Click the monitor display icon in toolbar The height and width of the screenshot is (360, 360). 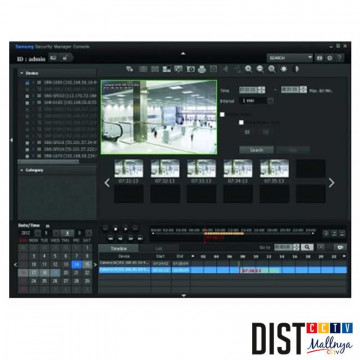point(178,69)
